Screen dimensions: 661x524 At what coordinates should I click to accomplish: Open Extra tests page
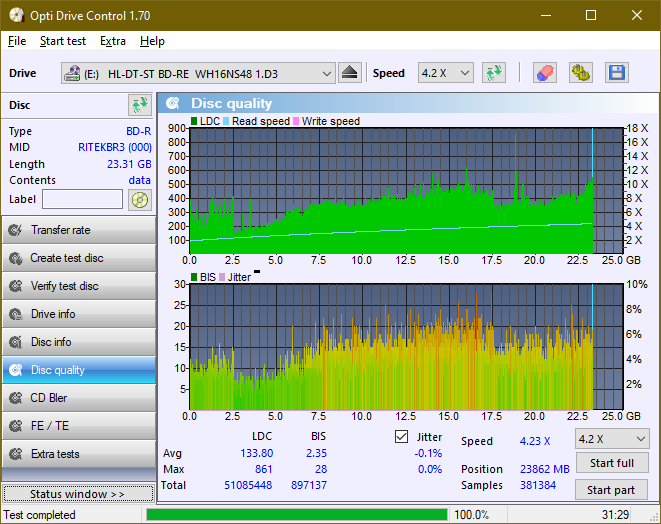79,454
